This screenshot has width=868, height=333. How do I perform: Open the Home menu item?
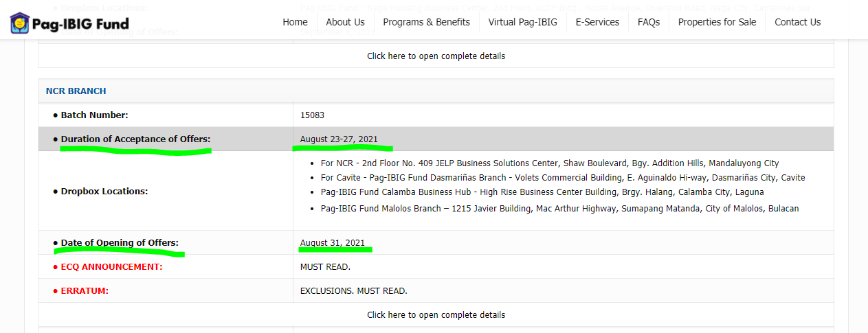[x=295, y=22]
